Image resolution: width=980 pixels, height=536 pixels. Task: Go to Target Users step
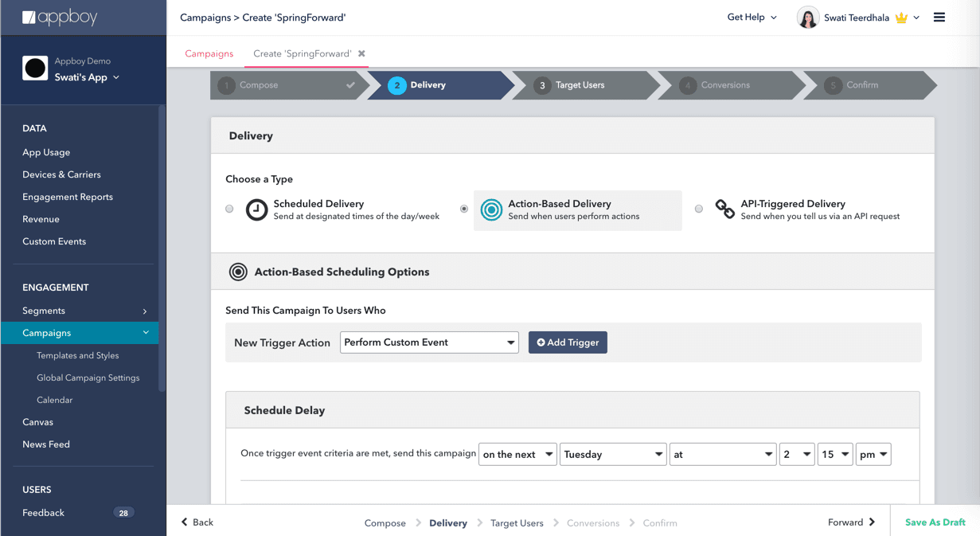click(x=580, y=85)
